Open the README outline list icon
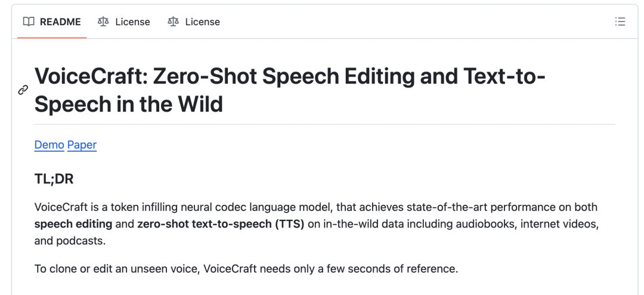Viewport: 644px width, 295px height. click(x=620, y=22)
